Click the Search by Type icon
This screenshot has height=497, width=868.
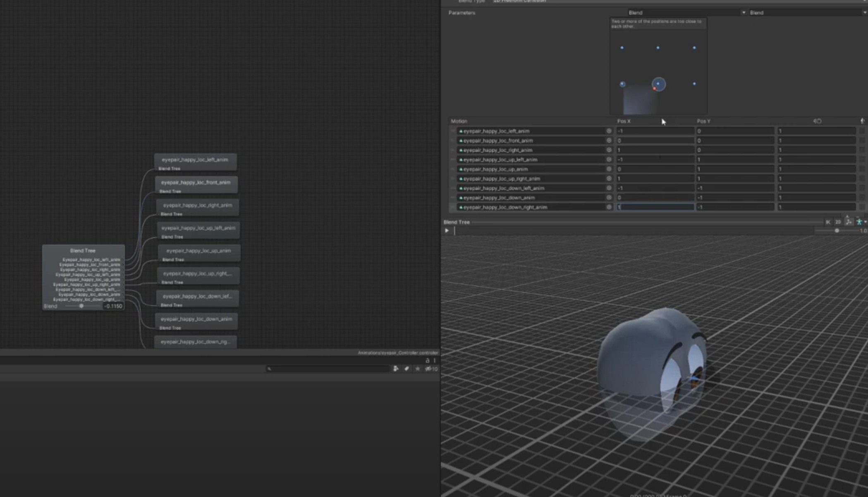(396, 369)
